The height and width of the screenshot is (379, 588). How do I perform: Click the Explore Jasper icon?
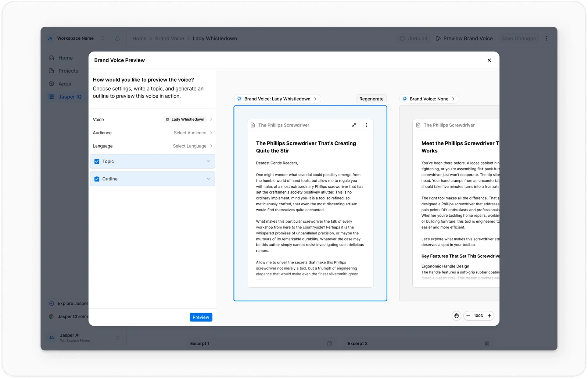pos(51,304)
